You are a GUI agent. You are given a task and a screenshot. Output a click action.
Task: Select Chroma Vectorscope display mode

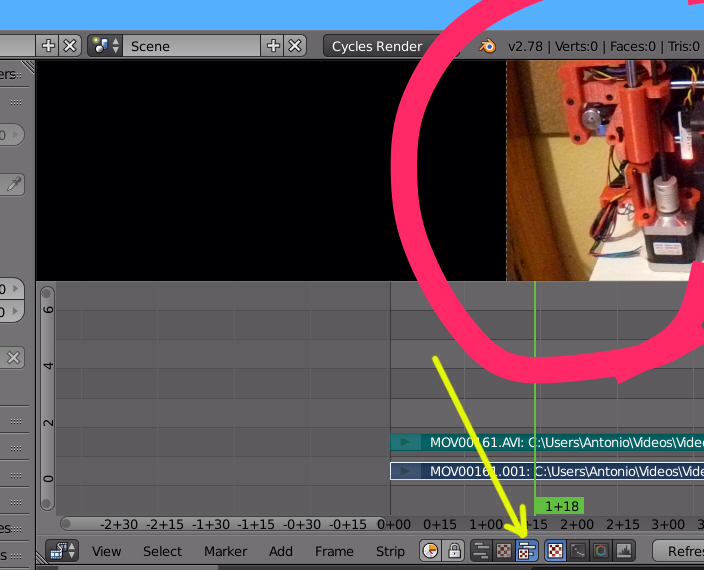pos(601,551)
